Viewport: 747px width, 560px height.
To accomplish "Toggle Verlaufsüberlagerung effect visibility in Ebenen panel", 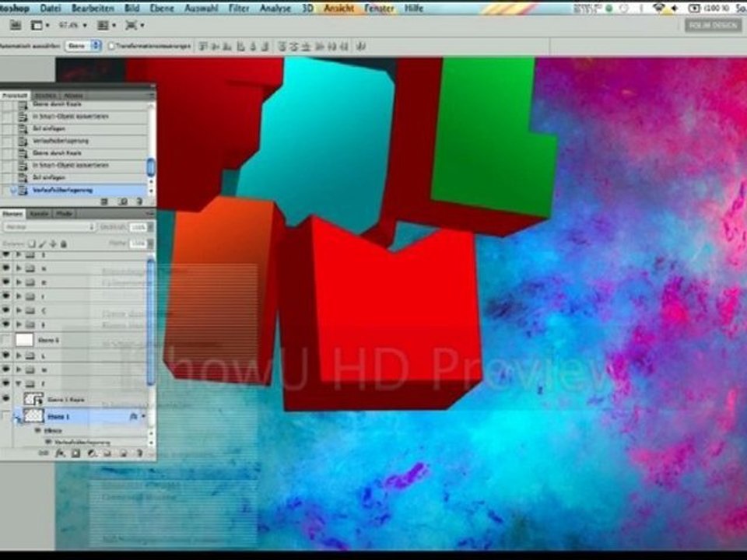I will pyautogui.click(x=47, y=442).
